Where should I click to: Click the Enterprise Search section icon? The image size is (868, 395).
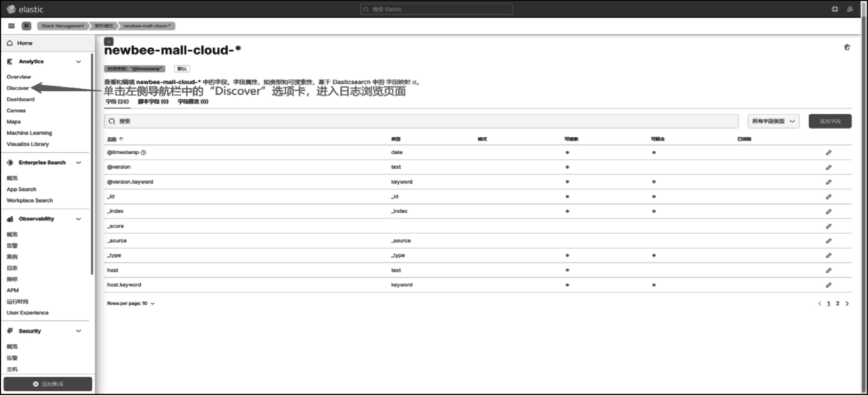click(x=10, y=162)
